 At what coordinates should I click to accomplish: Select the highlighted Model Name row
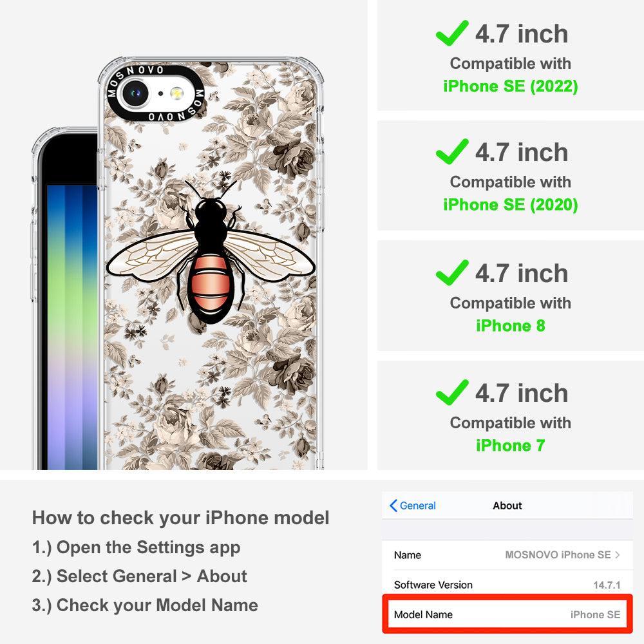pos(507,614)
